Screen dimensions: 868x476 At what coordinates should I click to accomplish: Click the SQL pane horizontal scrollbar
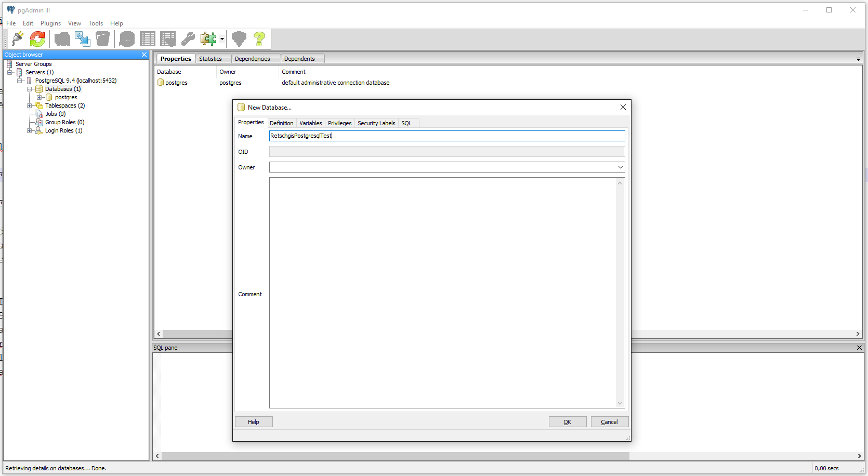tap(395, 456)
